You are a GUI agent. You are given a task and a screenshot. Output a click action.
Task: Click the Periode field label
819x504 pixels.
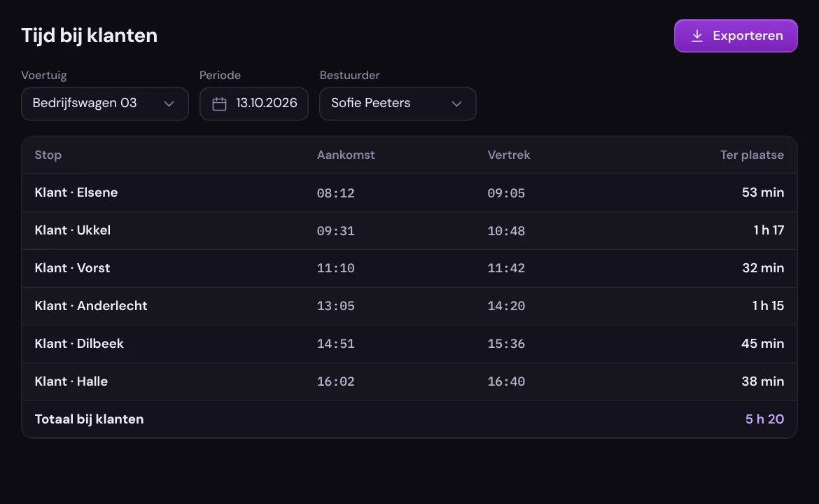point(220,75)
